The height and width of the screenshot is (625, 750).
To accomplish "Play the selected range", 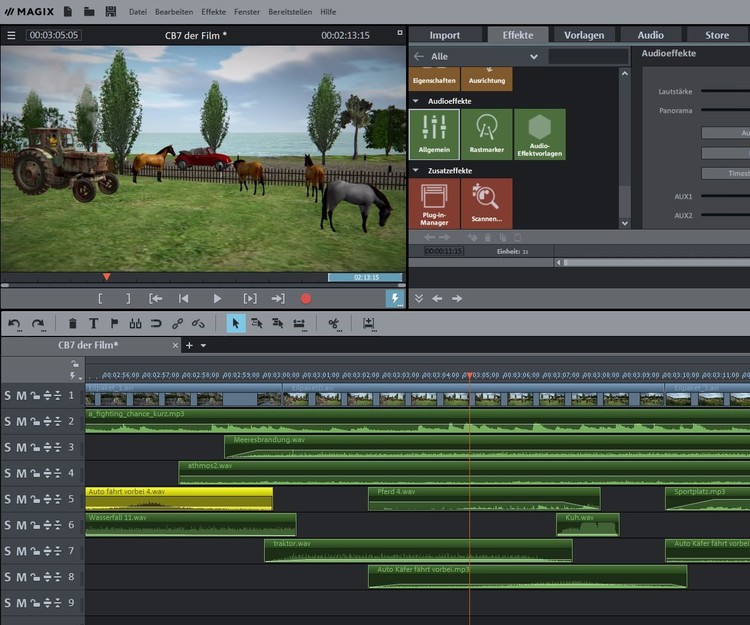I will [250, 299].
